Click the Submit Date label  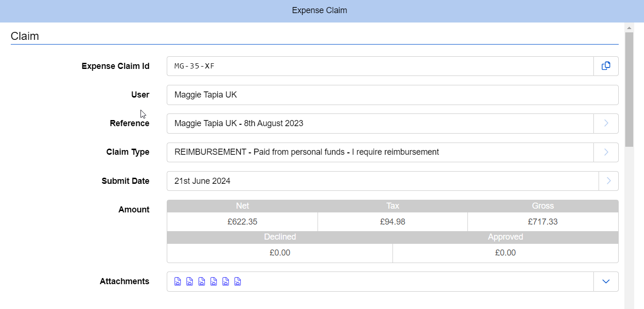126,181
